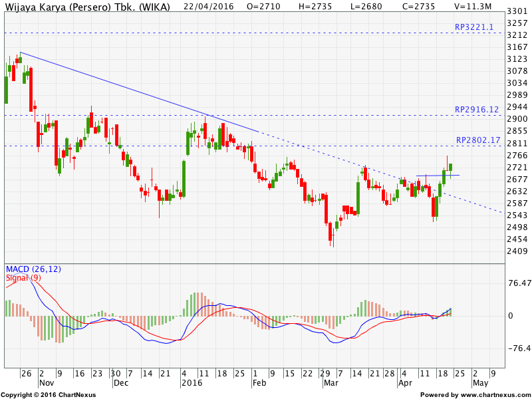Screen dimensions: 532x399
Task: Select the RP2916.12 resistance level label
Action: pyautogui.click(x=477, y=109)
